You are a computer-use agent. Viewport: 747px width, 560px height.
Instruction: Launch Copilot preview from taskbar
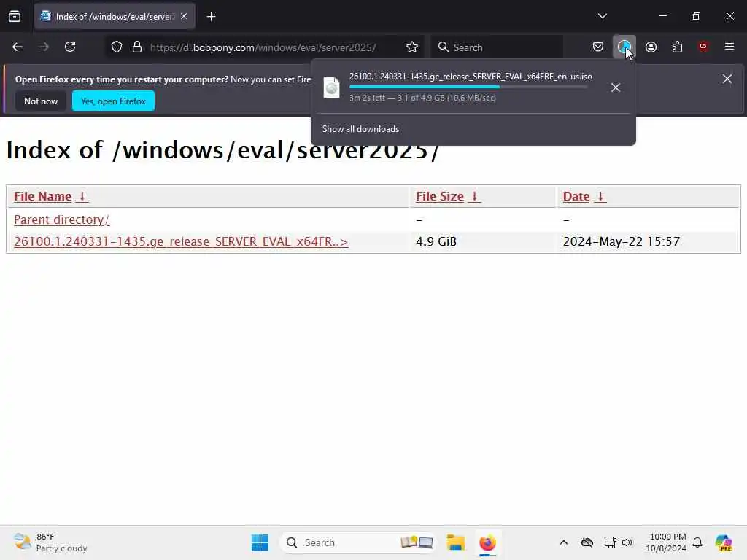724,542
